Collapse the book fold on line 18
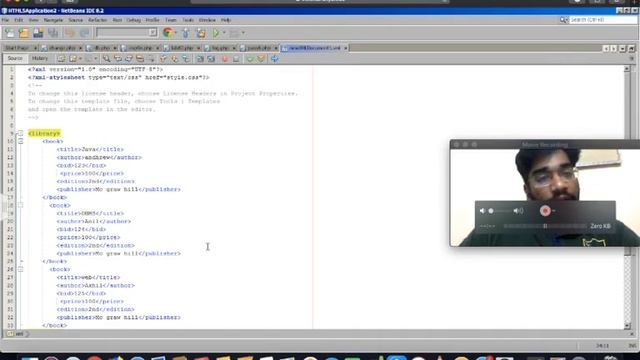This screenshot has height=360, width=640. (20, 205)
